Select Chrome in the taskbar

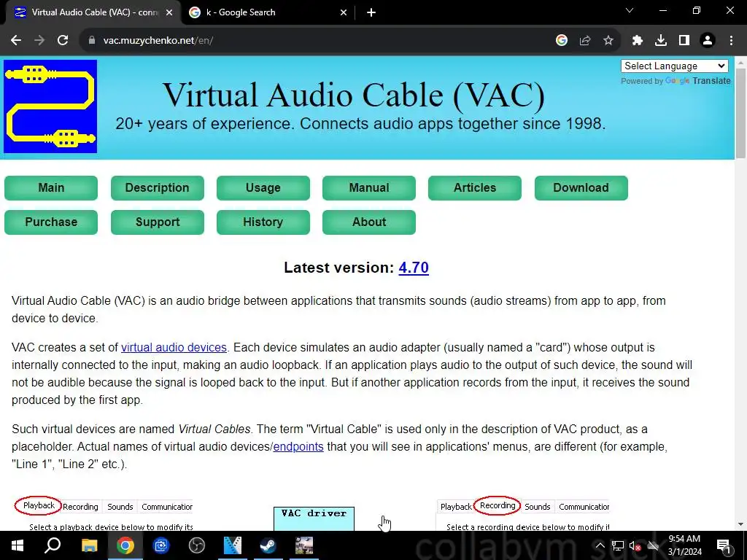pos(125,545)
